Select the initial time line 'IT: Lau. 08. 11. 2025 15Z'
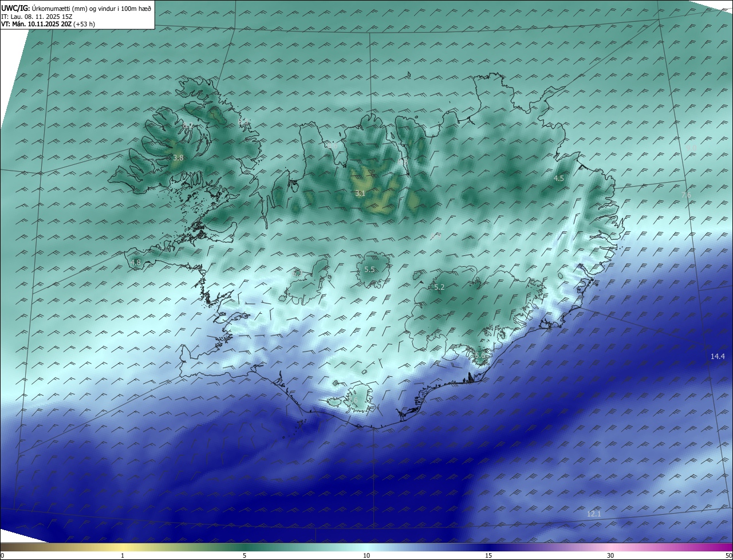Image resolution: width=733 pixels, height=560 pixels. (37, 17)
